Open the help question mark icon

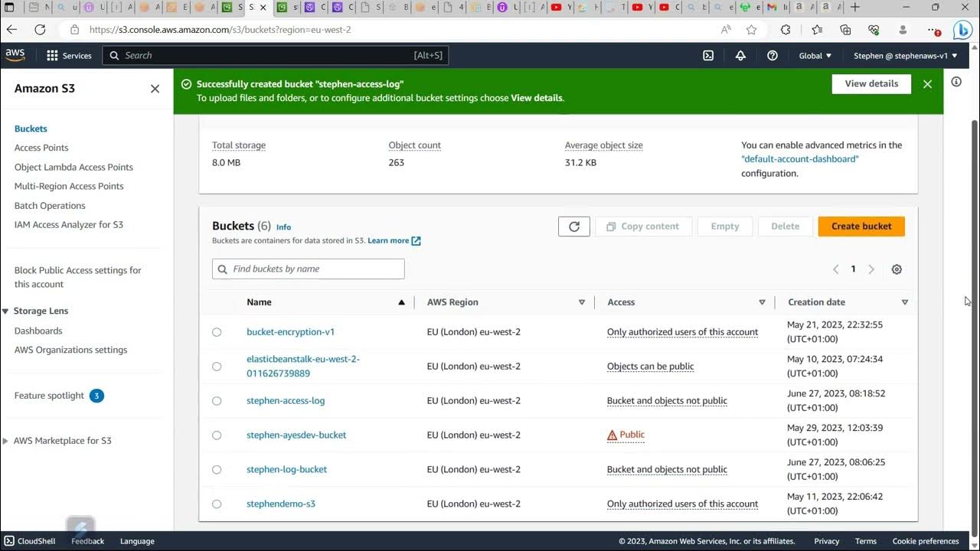click(773, 56)
